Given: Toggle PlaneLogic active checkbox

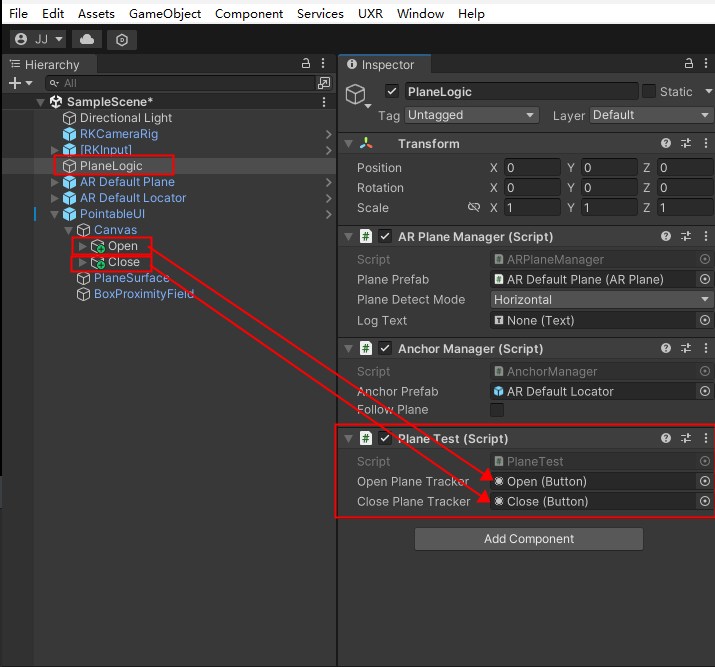Looking at the screenshot, I should 392,91.
